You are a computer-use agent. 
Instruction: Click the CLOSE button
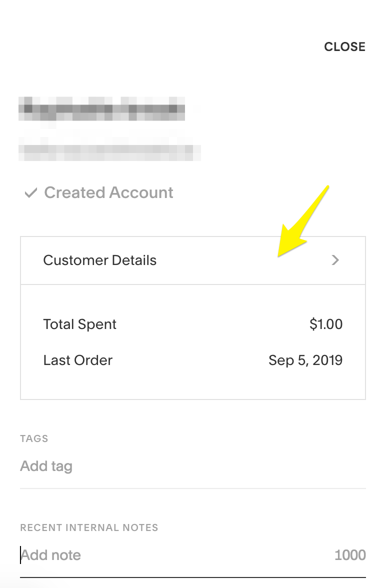pos(344,47)
